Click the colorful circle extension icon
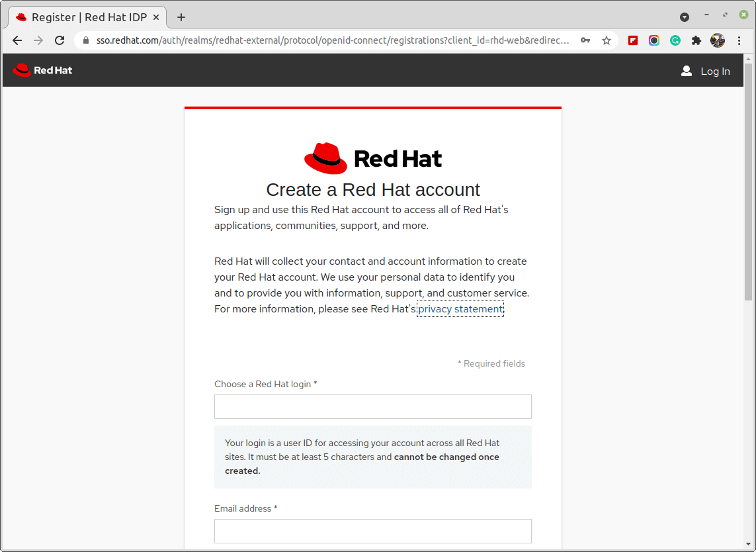The image size is (756, 552). 654,40
